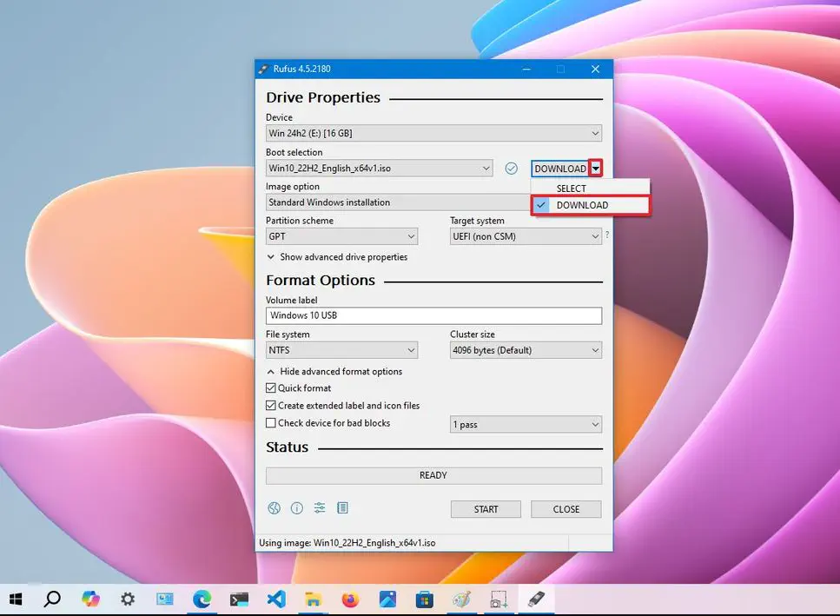
Task: Show the Rufus log icon
Action: [x=342, y=508]
